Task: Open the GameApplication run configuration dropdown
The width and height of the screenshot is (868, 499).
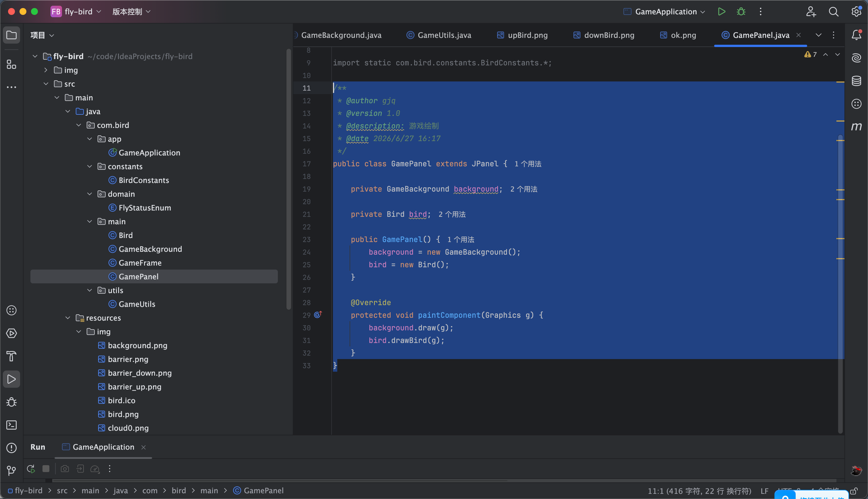Action: tap(664, 12)
